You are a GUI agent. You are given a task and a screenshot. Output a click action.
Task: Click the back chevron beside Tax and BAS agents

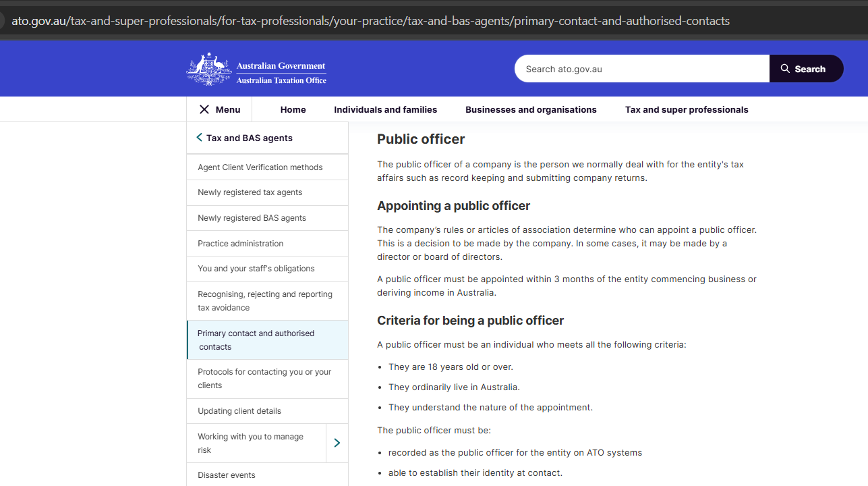tap(199, 138)
